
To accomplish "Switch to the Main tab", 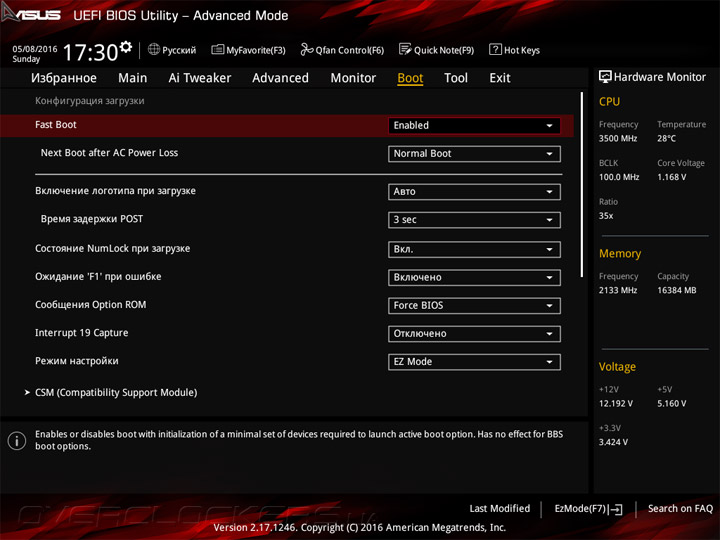I will click(x=133, y=78).
